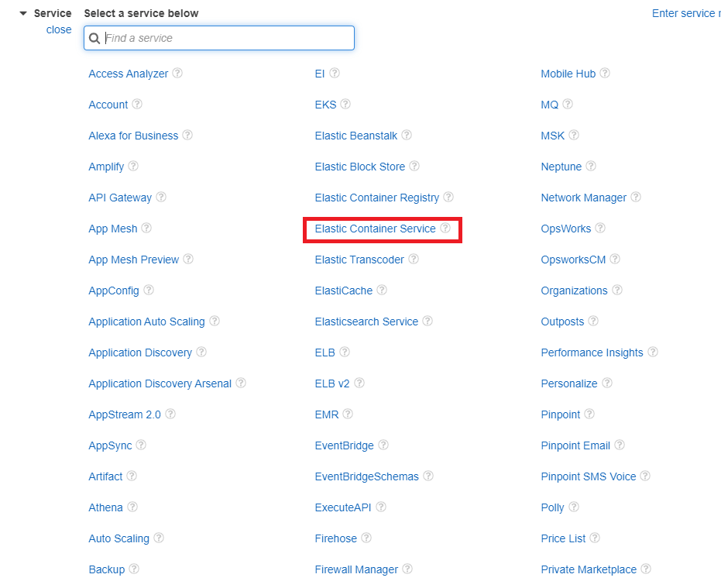Viewport: 721px width, 588px height.
Task: Click the help icon next to Access Analyzer
Action: (177, 73)
